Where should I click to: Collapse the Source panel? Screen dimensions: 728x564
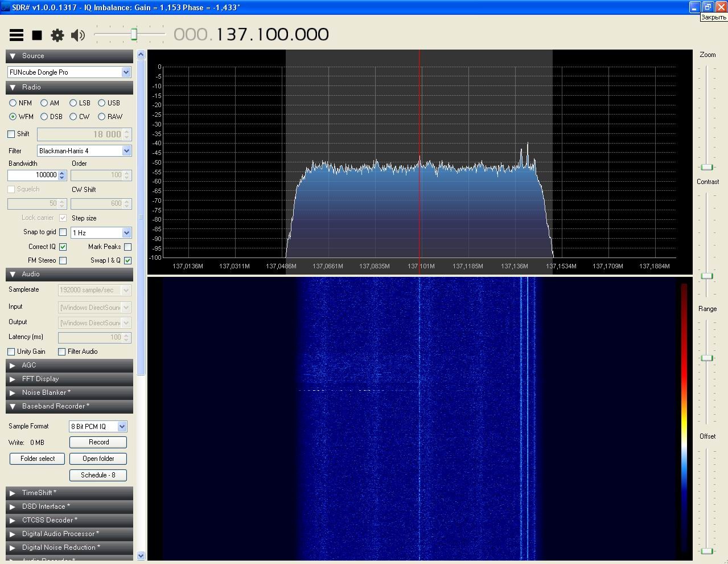click(x=69, y=56)
